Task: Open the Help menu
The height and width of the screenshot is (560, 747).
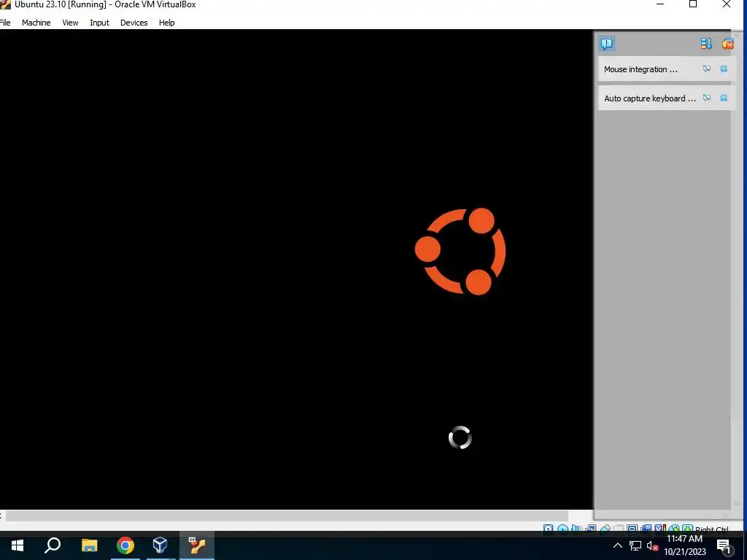Action: (x=167, y=23)
